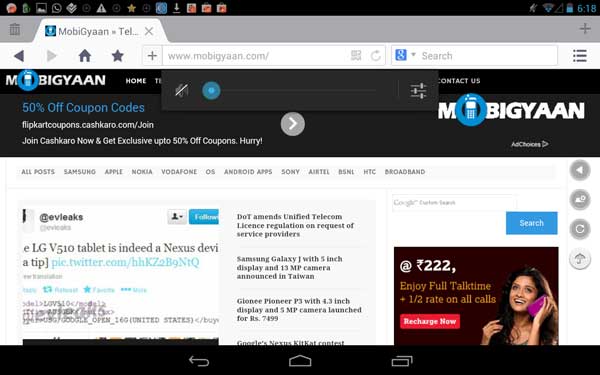
Task: Tap the plus button beside address bar
Action: click(152, 56)
